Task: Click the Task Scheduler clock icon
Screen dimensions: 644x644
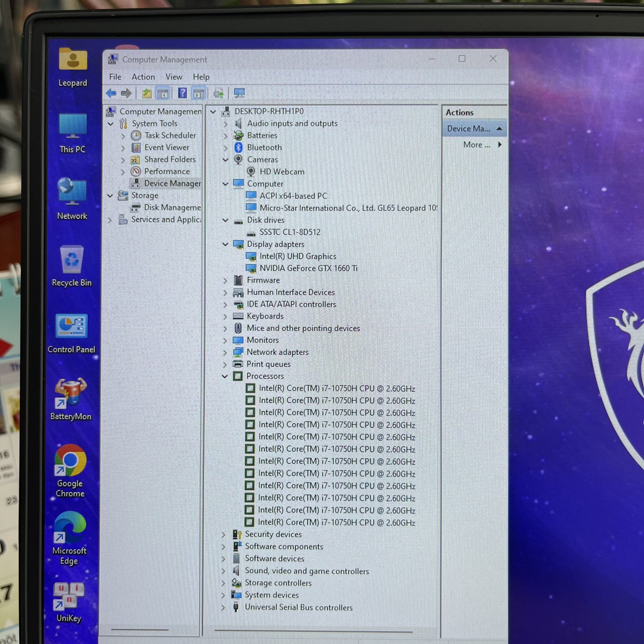Action: pos(136,135)
